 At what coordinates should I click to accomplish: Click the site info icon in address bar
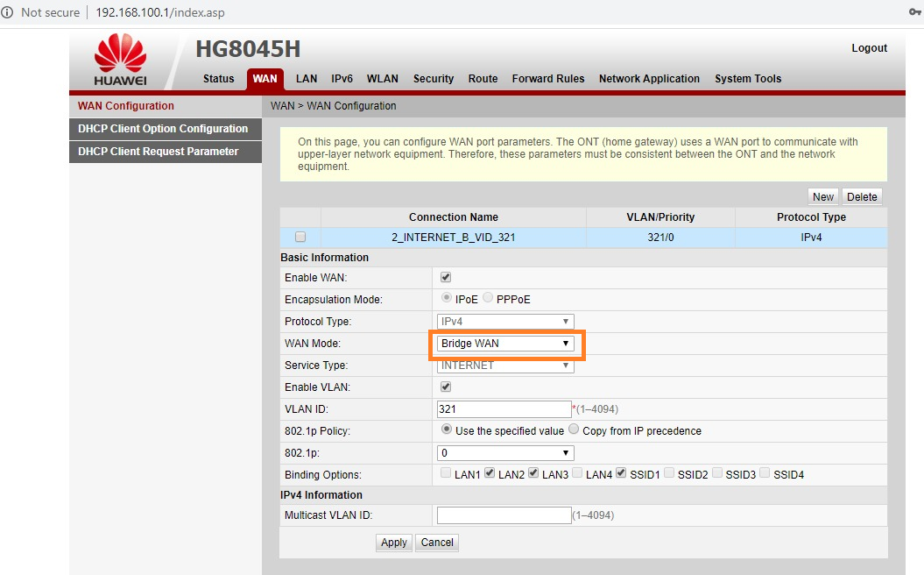7,12
